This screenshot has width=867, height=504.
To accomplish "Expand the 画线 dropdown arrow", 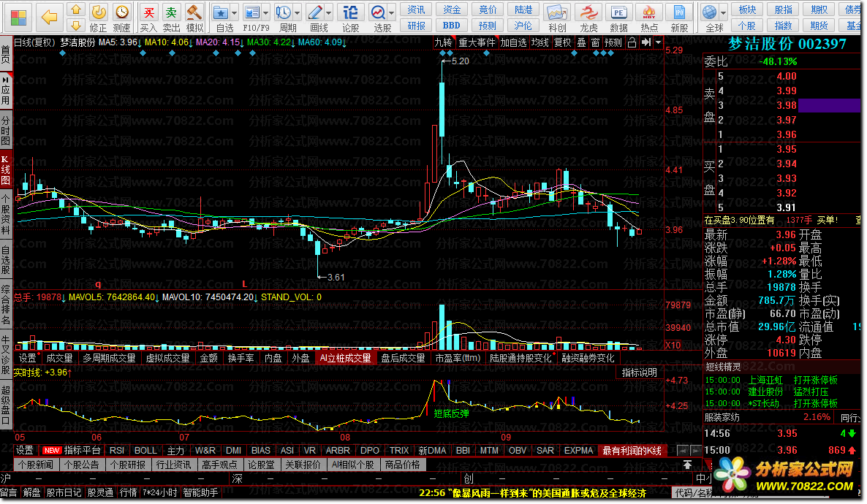I will (x=329, y=12).
